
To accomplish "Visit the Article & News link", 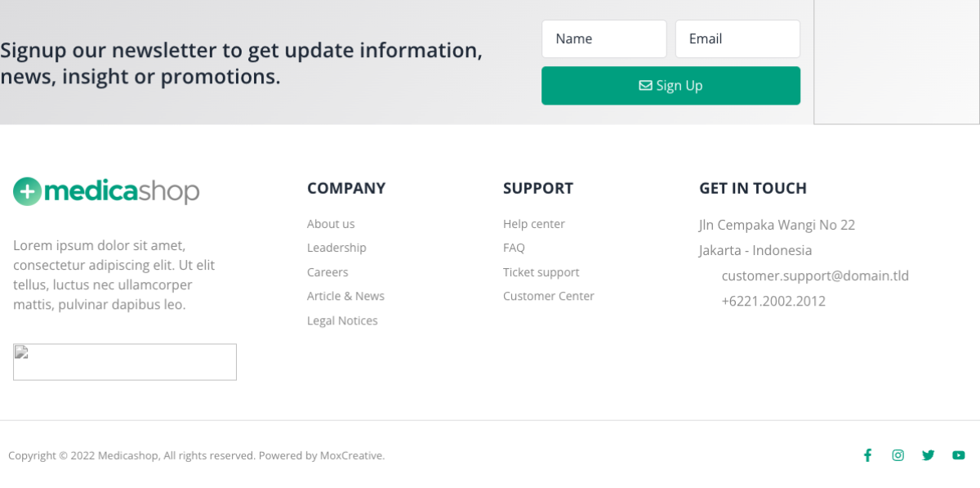I will point(345,296).
